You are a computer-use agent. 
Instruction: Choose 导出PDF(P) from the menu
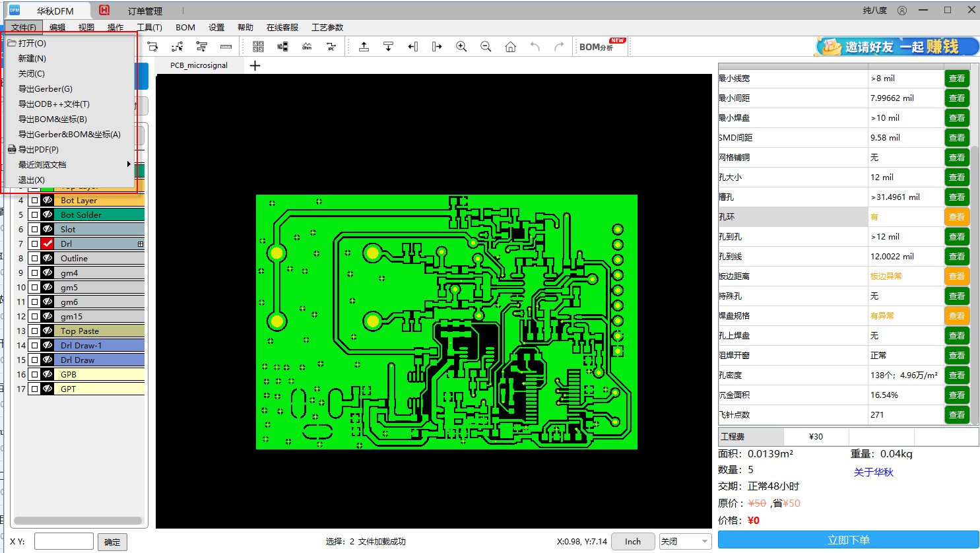(x=69, y=149)
